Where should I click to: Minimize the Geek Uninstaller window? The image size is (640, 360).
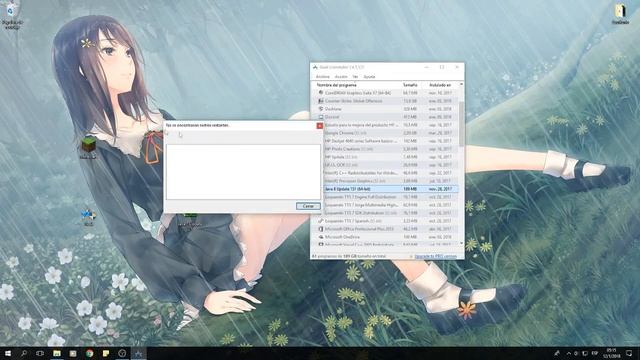click(427, 67)
